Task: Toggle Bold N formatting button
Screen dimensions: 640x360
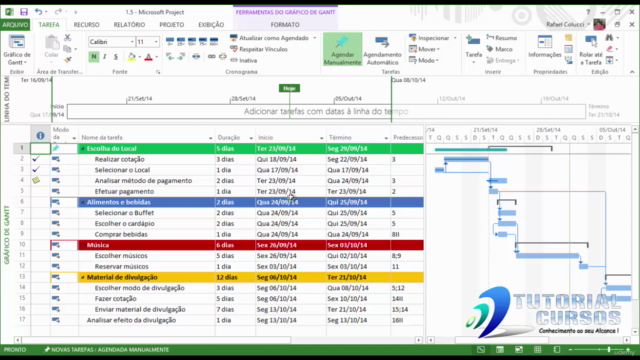Action: [x=93, y=57]
